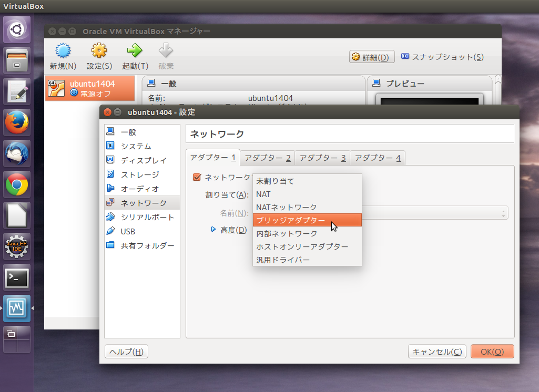The height and width of the screenshot is (392, 539).
Task: Choose 内部ネットワーク in dropdown list
Action: [307, 234]
